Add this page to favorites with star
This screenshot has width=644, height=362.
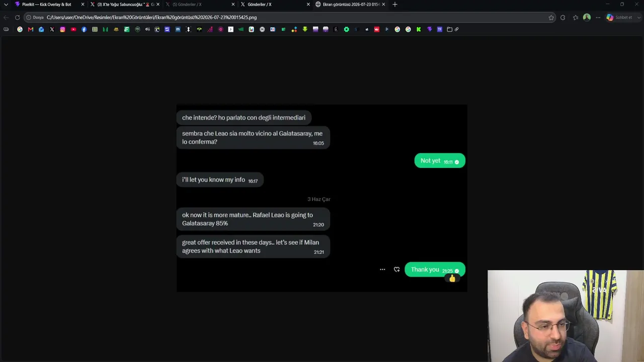coord(551,17)
